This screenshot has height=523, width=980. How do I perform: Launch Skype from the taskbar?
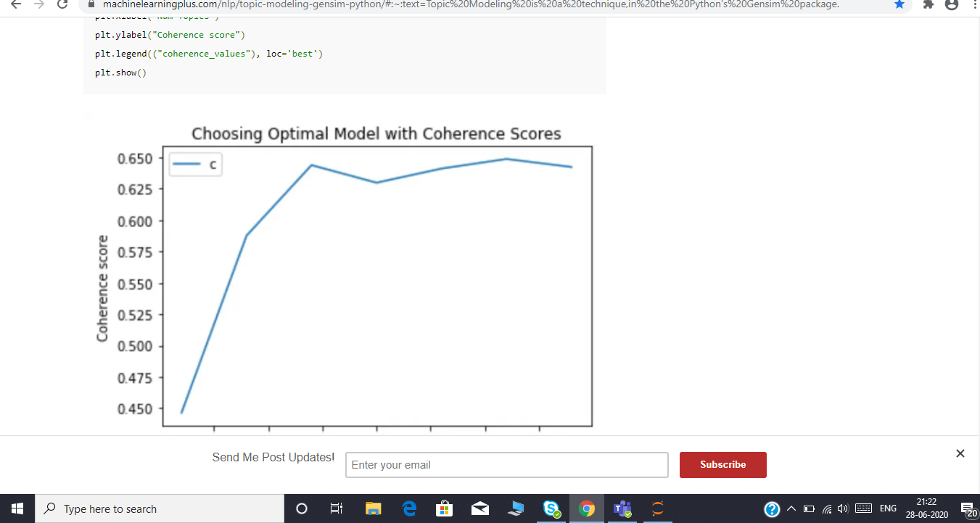tap(551, 508)
